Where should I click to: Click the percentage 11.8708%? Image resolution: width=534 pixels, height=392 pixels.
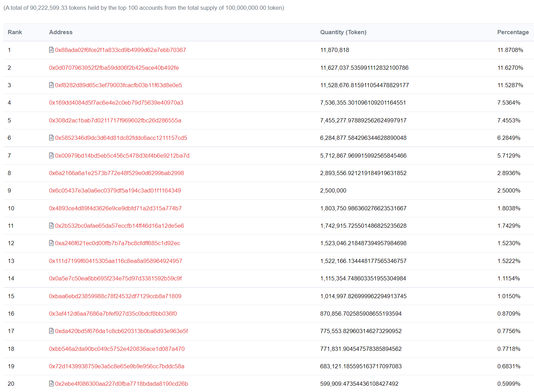[510, 50]
